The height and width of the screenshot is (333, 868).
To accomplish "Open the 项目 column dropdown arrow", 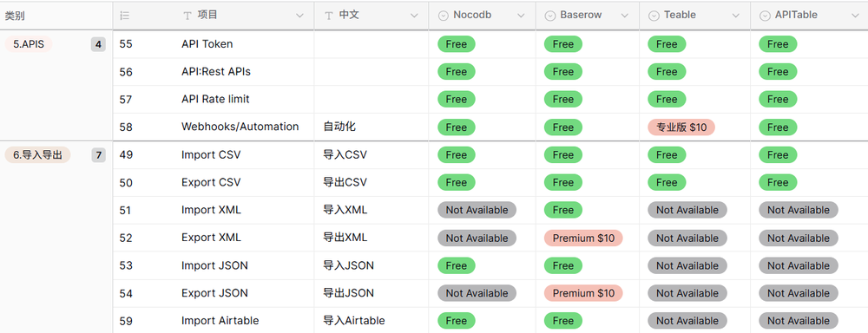I will [x=300, y=16].
